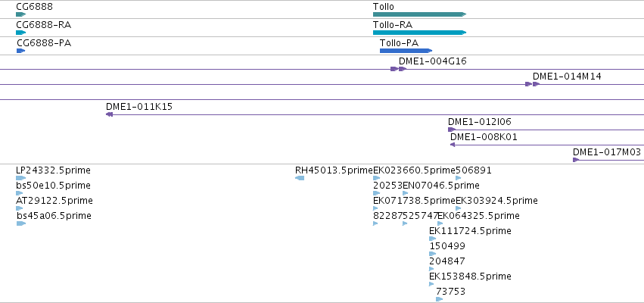Click the EK303924.5prime EST label

tap(496, 201)
